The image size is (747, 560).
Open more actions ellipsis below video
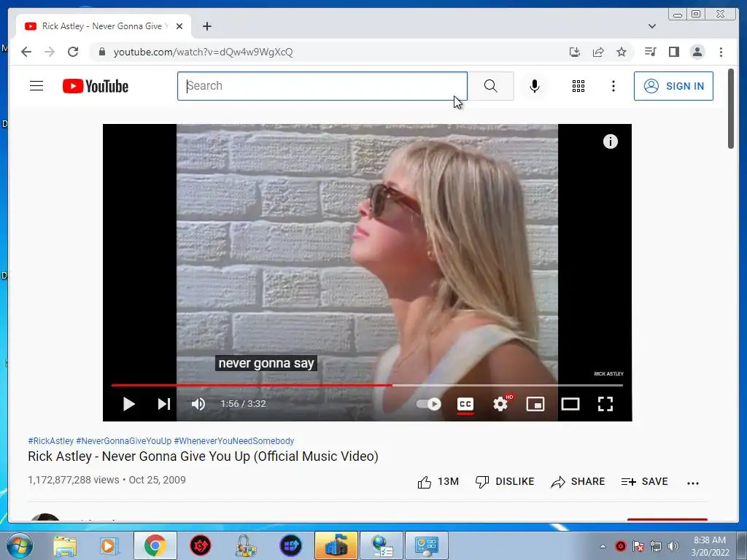click(693, 483)
